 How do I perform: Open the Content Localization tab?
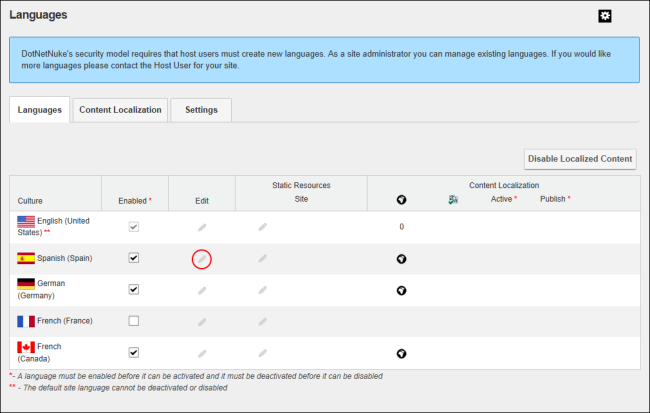click(120, 110)
